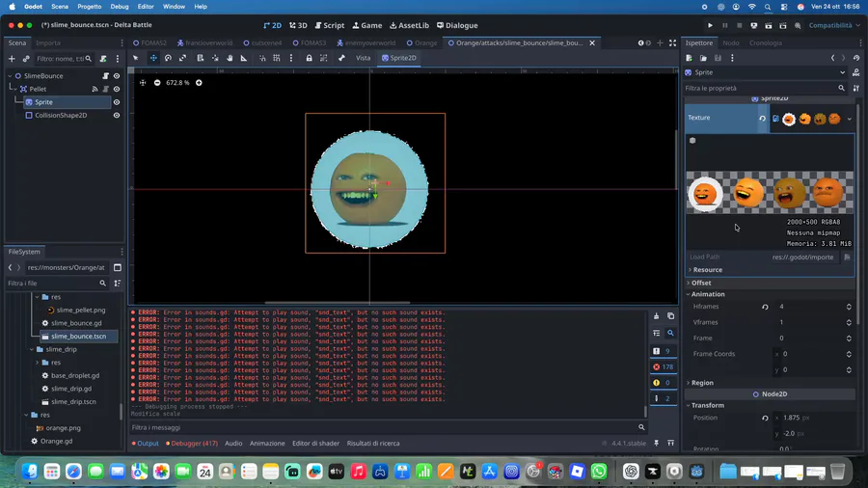
Task: Activate the Move Mode tool
Action: (x=153, y=58)
